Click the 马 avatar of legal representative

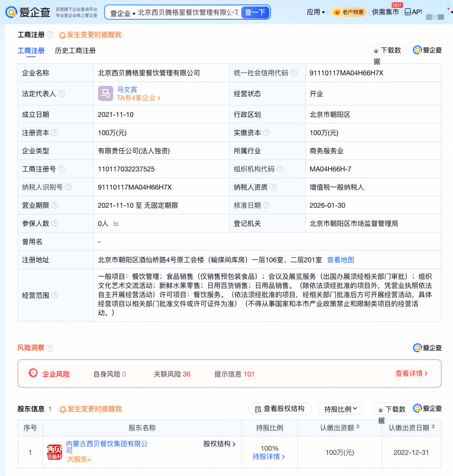105,93
